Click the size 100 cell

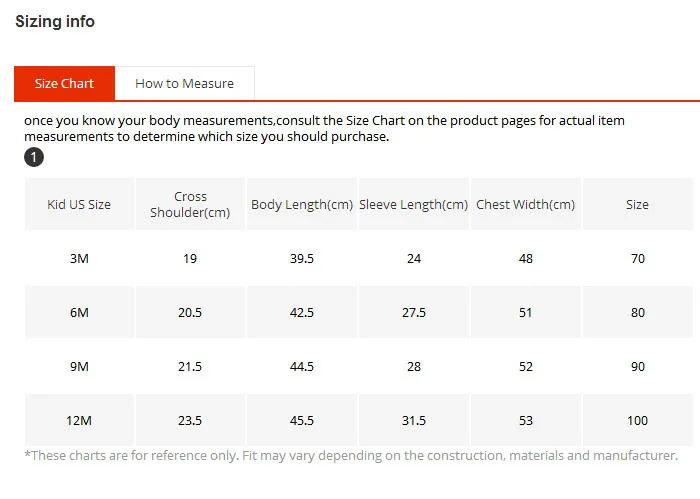pyautogui.click(x=637, y=420)
